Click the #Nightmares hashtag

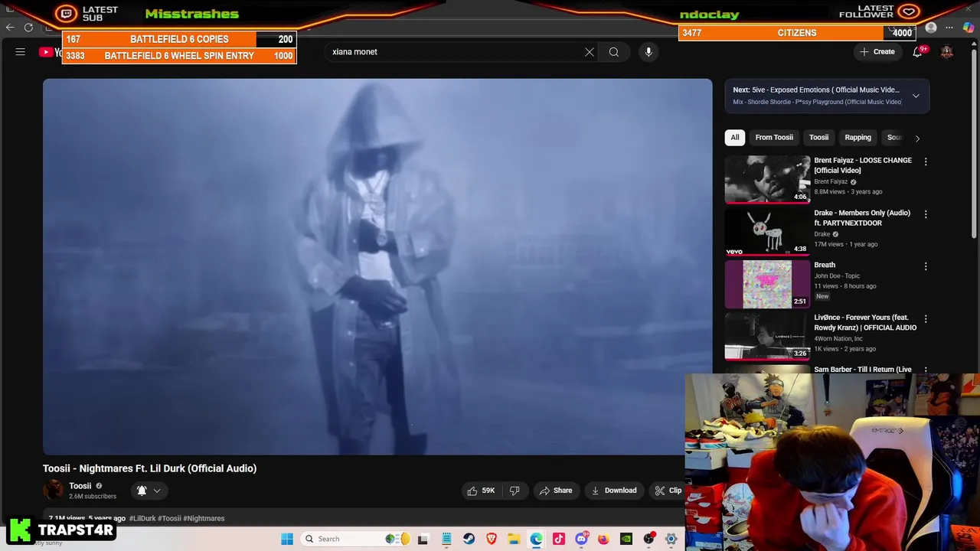[x=204, y=519]
